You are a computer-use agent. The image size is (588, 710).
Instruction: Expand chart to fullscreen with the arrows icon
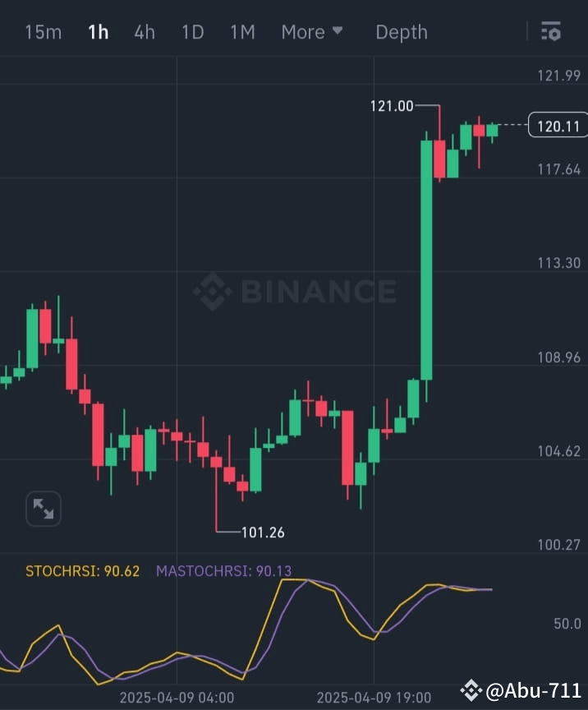[44, 509]
